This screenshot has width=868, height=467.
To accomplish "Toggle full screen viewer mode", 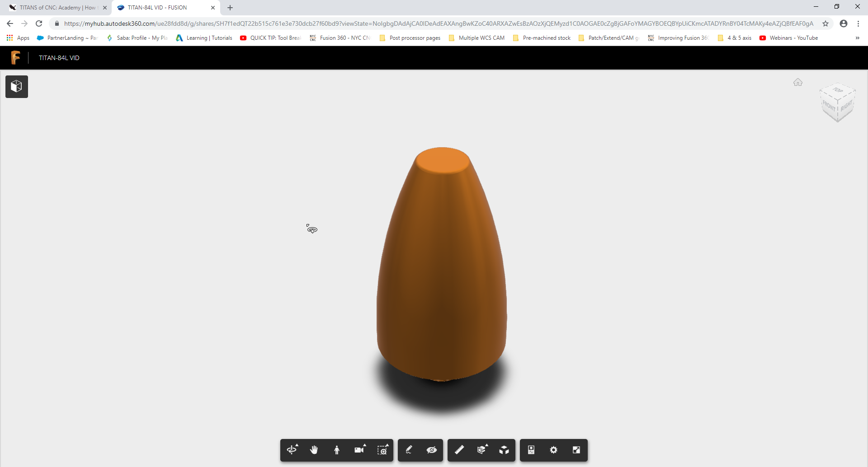I will point(576,450).
